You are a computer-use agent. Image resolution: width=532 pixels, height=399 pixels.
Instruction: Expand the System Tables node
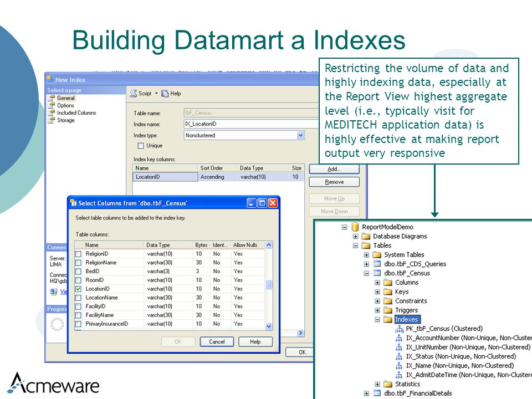point(366,254)
